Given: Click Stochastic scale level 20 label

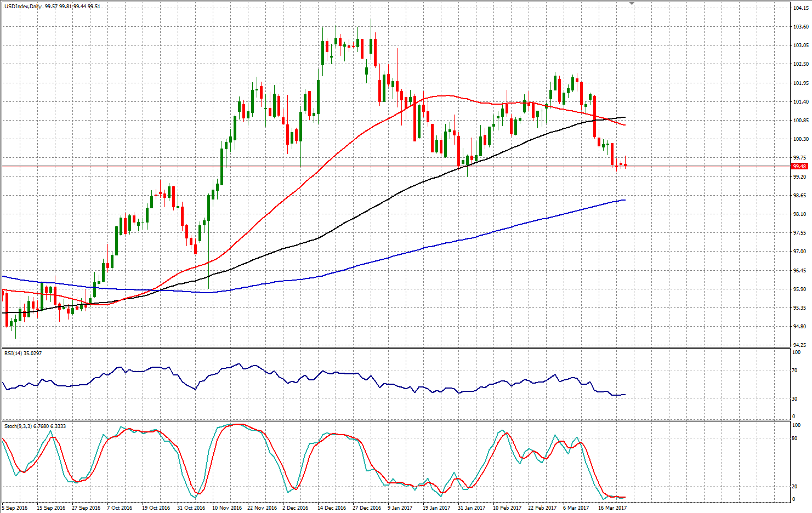Looking at the screenshot, I should [796, 487].
